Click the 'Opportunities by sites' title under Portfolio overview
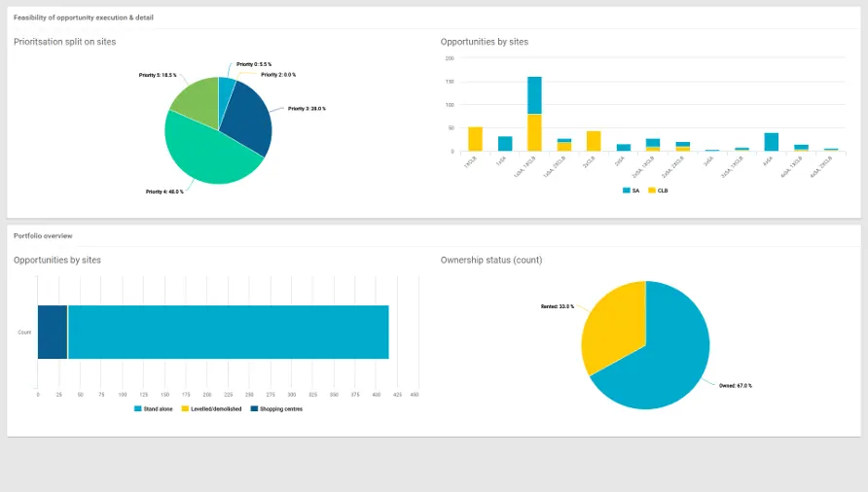The image size is (868, 492). [57, 261]
